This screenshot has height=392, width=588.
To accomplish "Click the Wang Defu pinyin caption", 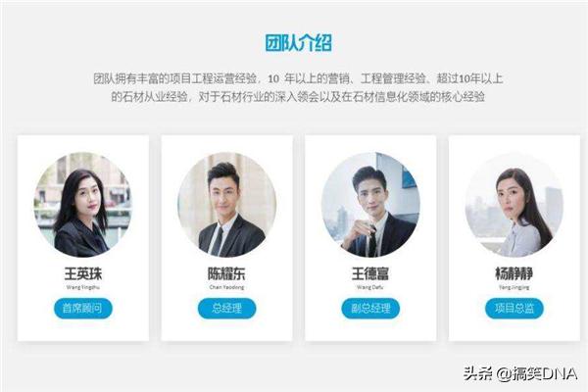I will [x=370, y=287].
